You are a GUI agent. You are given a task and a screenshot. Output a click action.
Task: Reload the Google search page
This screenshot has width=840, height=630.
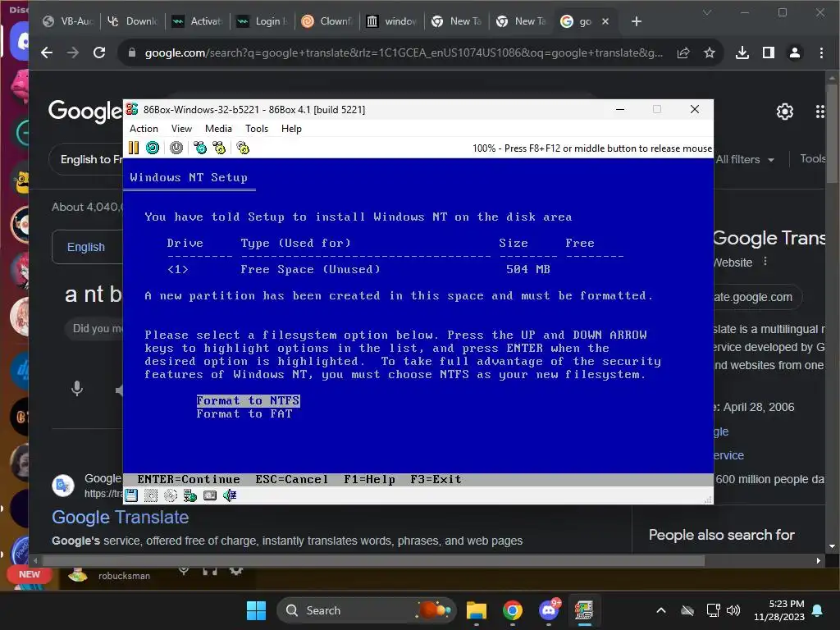point(99,52)
